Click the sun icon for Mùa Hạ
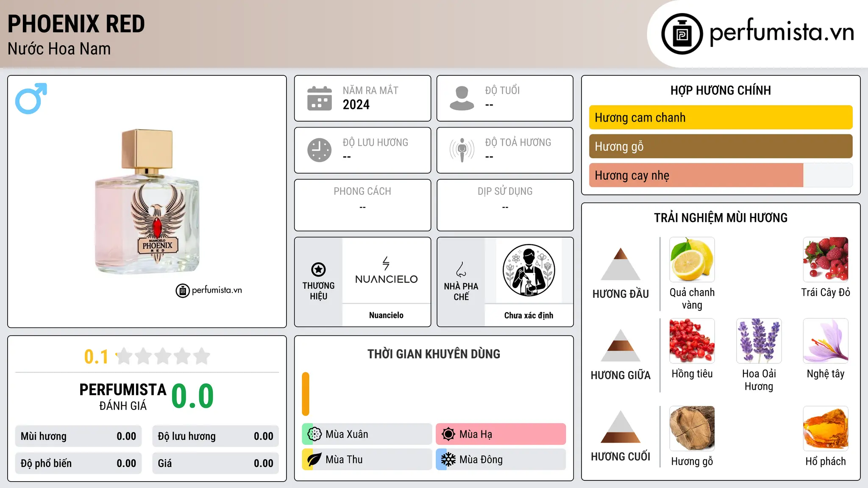Image resolution: width=868 pixels, height=488 pixels. point(448,434)
